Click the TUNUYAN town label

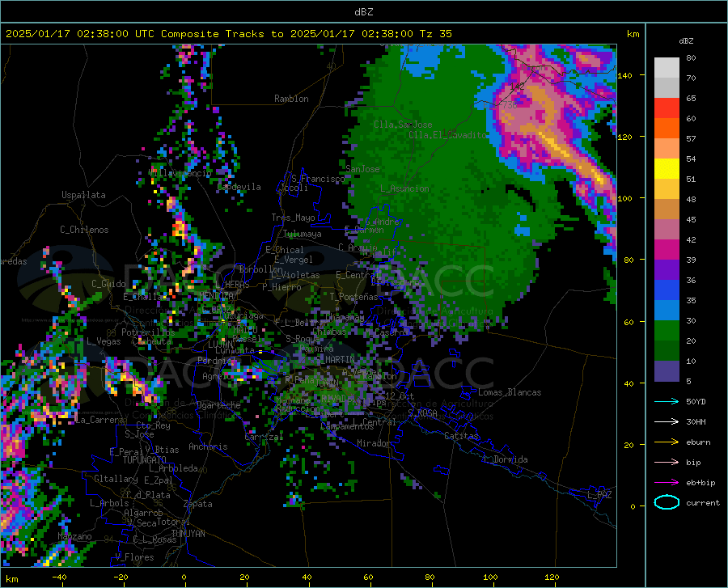(188, 534)
